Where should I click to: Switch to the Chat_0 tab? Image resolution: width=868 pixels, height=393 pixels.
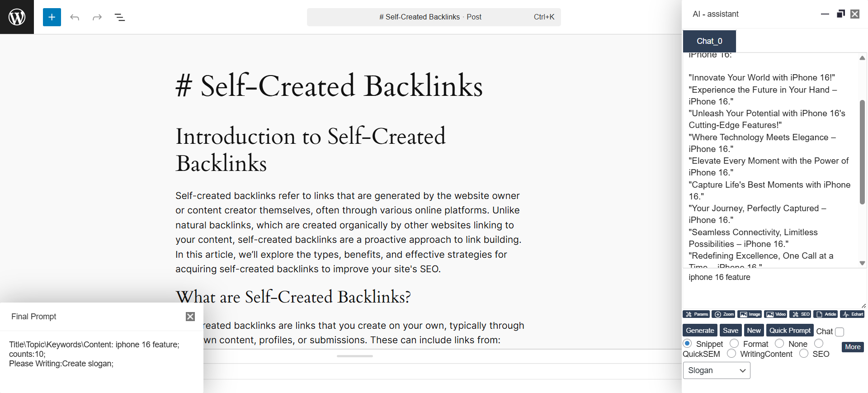(709, 41)
